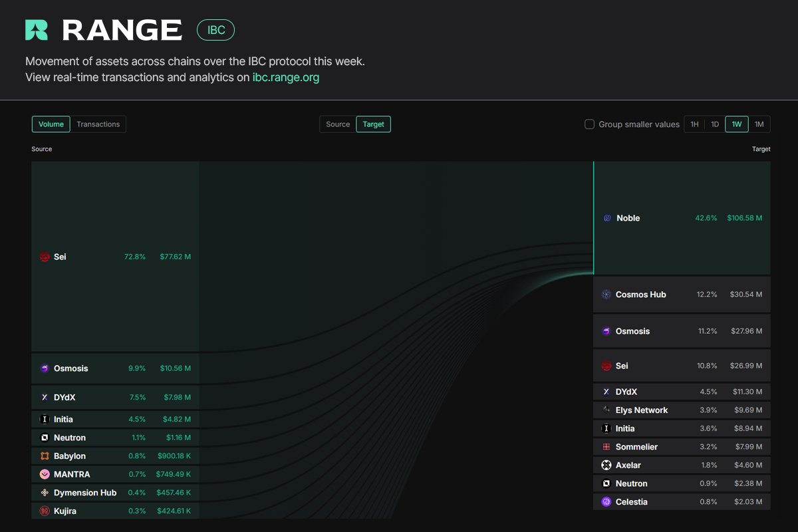Viewport: 798px width, 532px height.
Task: Click the Source column header label
Action: (42, 149)
